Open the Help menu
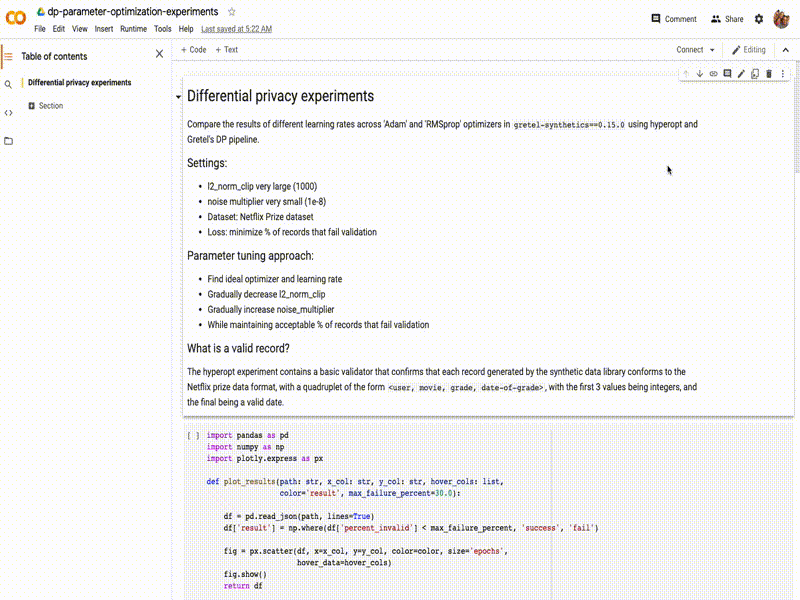800x600 pixels. pos(186,29)
